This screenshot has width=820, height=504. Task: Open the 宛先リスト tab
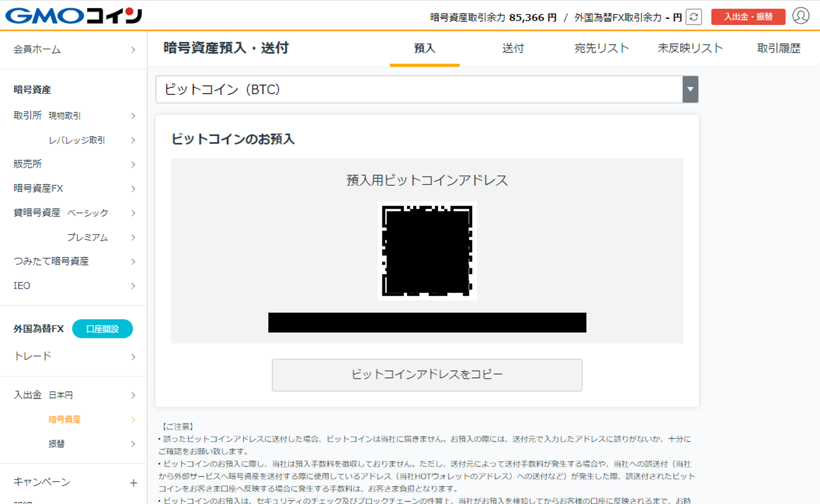pos(601,48)
